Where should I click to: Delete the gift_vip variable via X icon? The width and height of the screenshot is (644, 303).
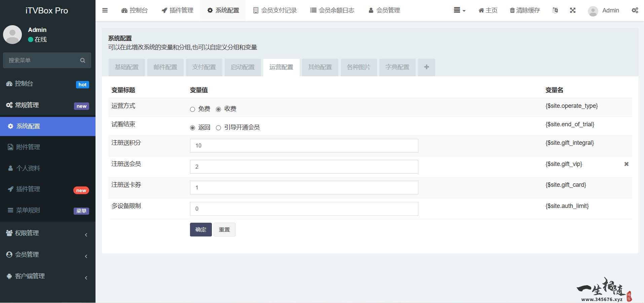[626, 164]
